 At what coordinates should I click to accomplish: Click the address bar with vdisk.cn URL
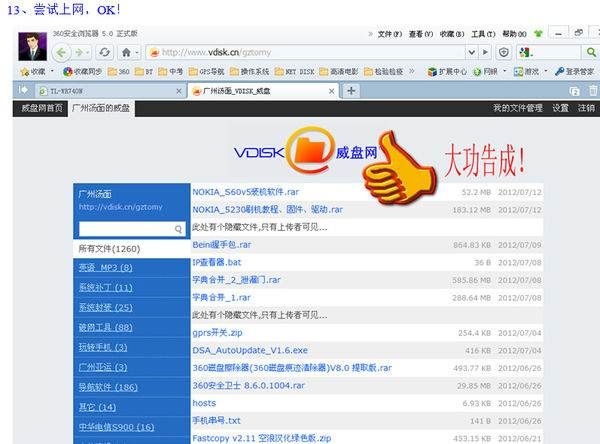pyautogui.click(x=306, y=52)
